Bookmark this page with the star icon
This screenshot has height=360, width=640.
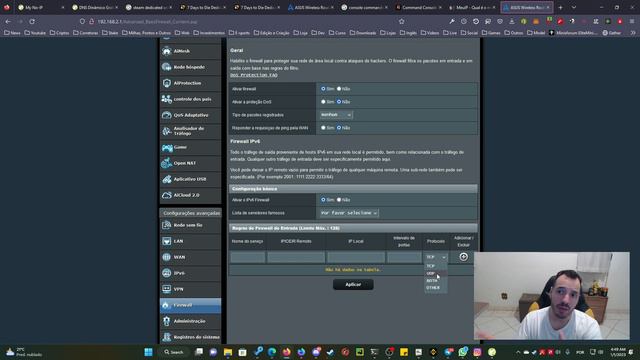pos(402,21)
